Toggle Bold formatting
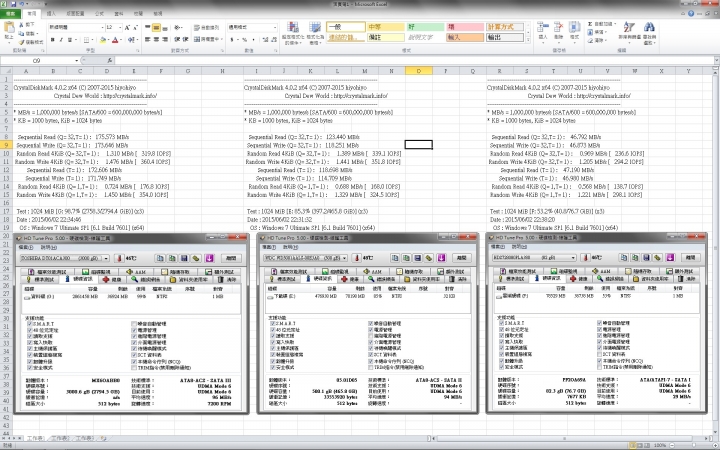720x450 pixels. pos(52,40)
